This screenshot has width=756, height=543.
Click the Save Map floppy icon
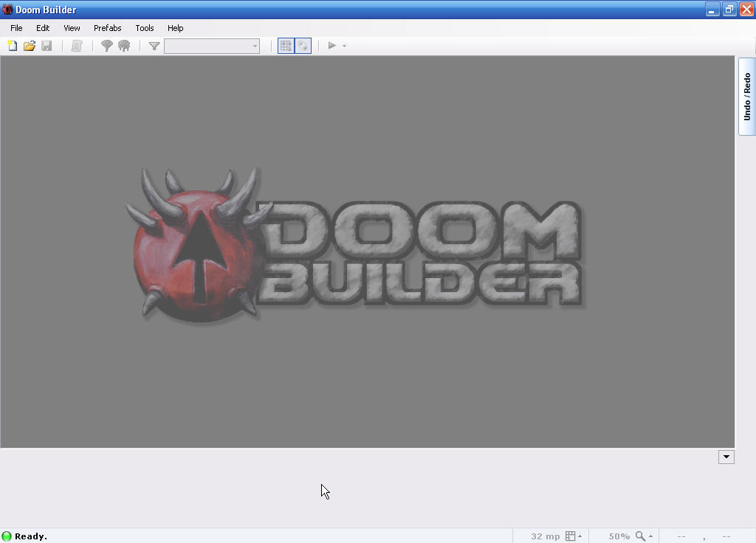[x=47, y=46]
